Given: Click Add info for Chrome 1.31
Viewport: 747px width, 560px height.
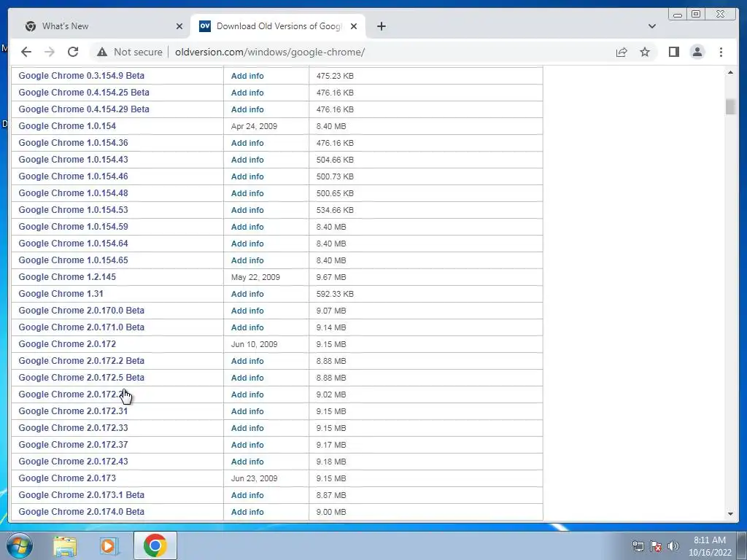Looking at the screenshot, I should click(247, 294).
